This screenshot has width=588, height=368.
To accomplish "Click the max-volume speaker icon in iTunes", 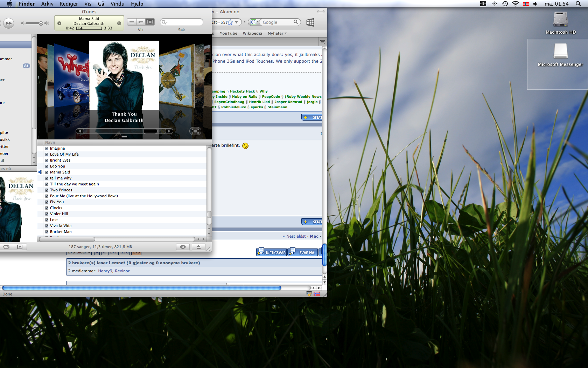I will pyautogui.click(x=47, y=23).
